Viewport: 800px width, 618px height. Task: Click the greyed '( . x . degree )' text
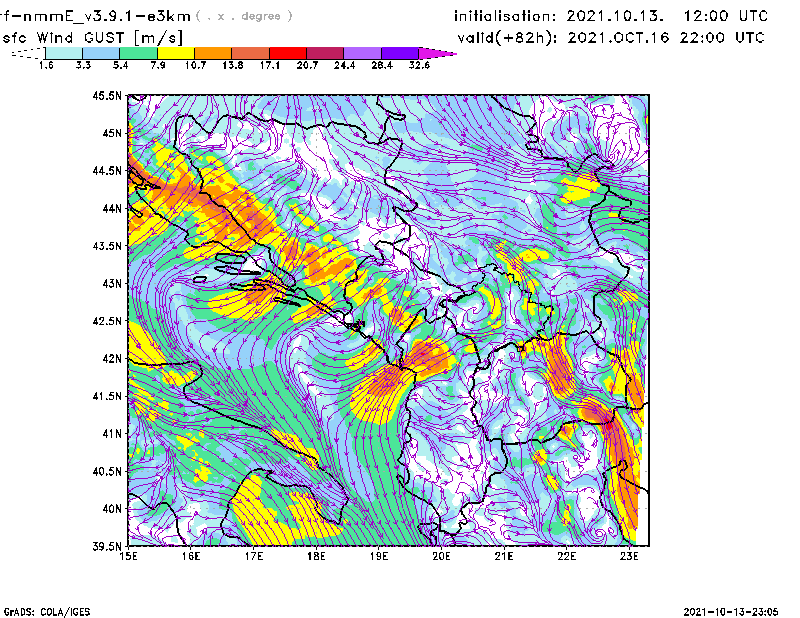244,16
